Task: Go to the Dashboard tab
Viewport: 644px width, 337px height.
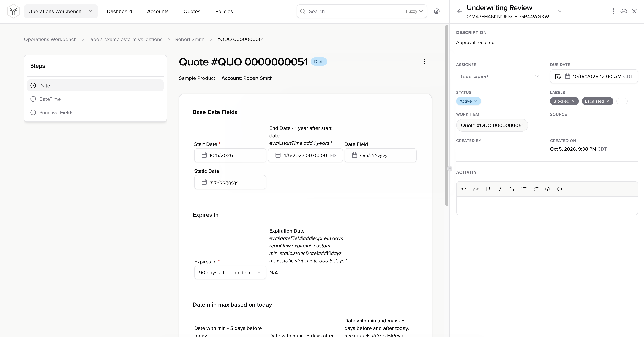Action: click(x=119, y=11)
